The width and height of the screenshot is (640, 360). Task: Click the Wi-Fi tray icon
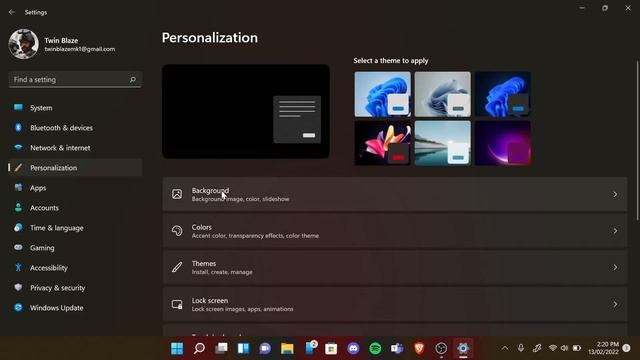pyautogui.click(x=553, y=348)
